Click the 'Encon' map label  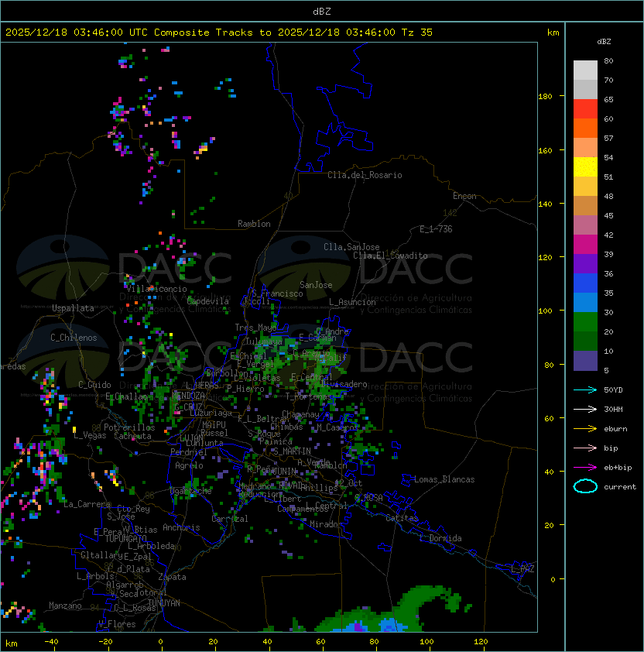(464, 196)
